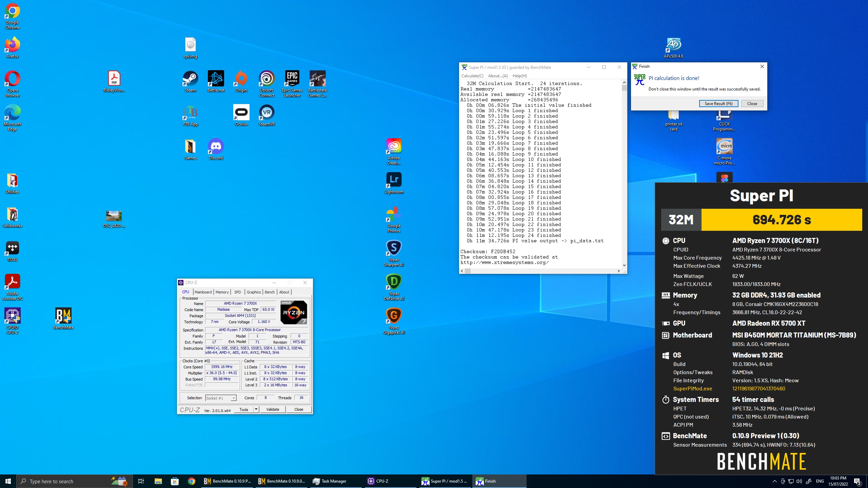Click the taskbar clock showing 10:03 PM
This screenshot has height=488, width=868.
pos(838,481)
